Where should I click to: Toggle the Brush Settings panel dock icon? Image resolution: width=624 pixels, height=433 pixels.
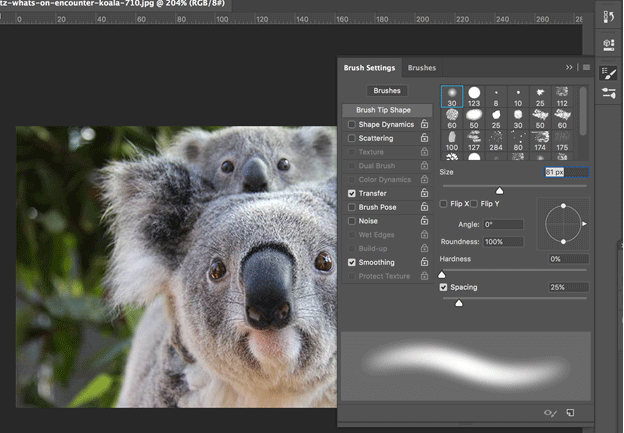(608, 73)
